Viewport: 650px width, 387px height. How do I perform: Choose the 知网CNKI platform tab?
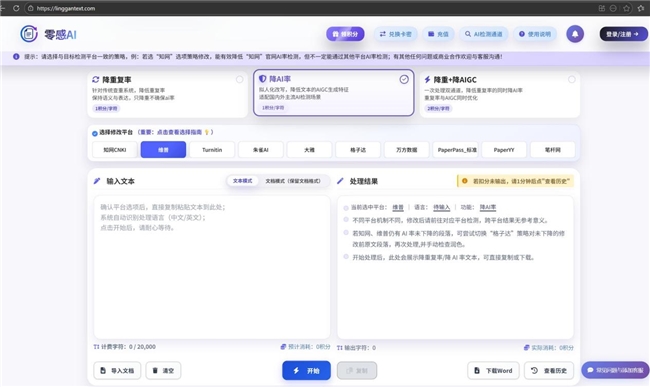(114, 150)
